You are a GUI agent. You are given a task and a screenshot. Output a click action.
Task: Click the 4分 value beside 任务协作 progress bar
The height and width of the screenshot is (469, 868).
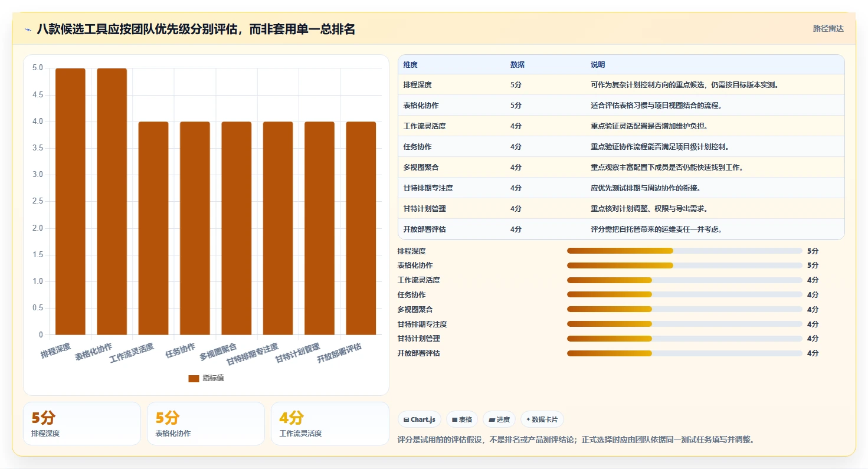pos(813,295)
